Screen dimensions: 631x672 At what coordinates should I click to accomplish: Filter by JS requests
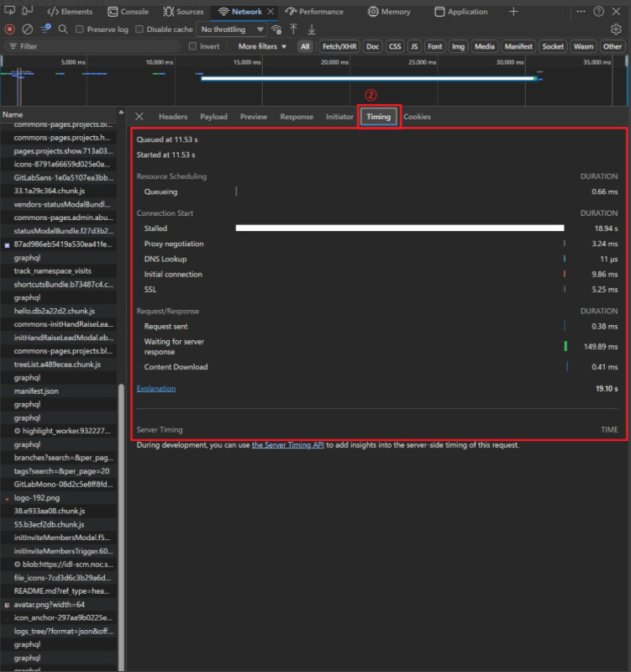[x=414, y=46]
